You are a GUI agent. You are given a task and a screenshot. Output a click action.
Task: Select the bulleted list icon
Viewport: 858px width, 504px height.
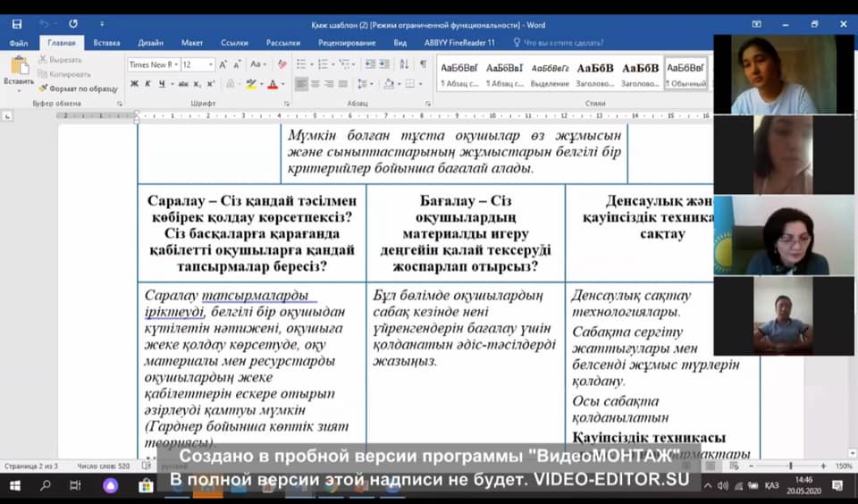click(x=301, y=64)
